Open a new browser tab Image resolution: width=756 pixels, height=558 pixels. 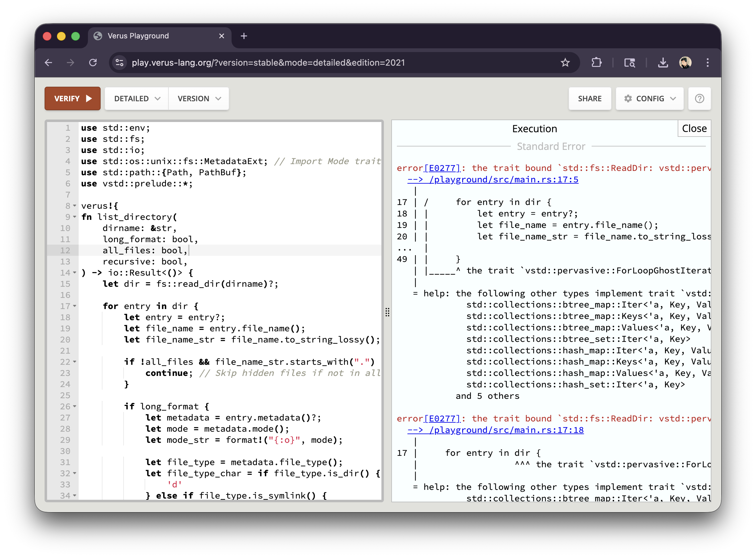tap(244, 36)
